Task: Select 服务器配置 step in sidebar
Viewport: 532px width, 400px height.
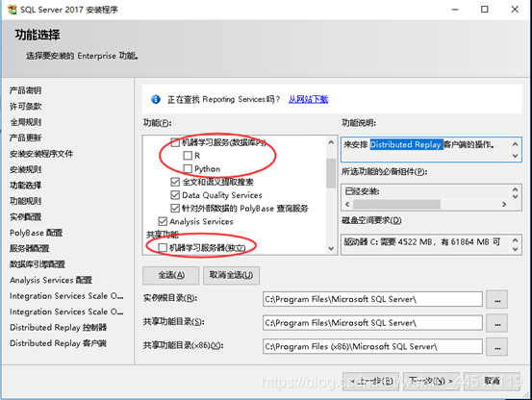Action: 30,248
